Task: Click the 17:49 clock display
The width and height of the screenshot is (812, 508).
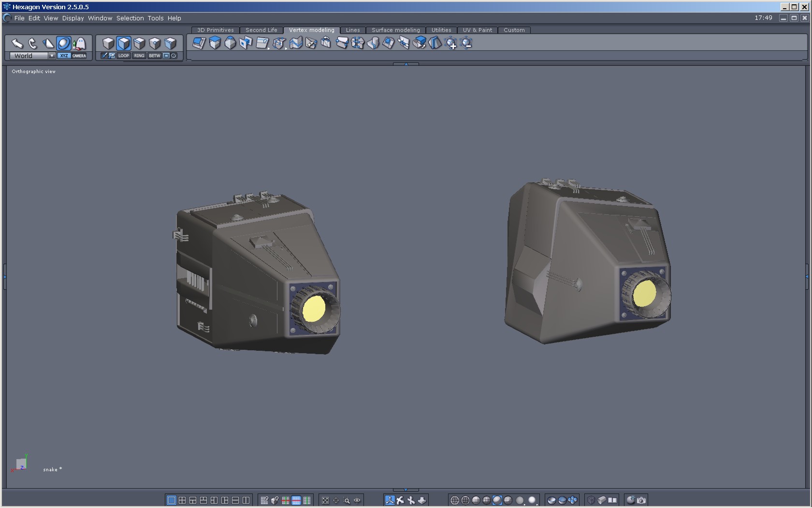Action: click(x=764, y=18)
